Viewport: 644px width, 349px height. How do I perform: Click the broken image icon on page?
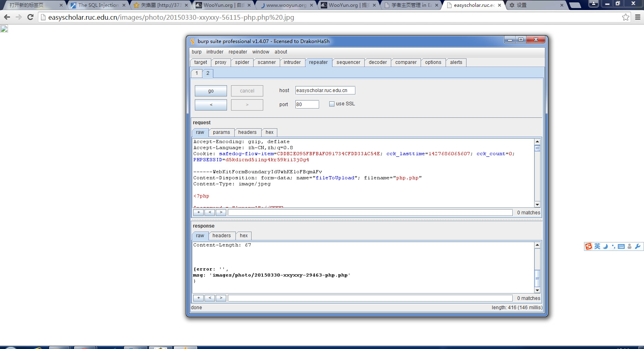pos(4,29)
